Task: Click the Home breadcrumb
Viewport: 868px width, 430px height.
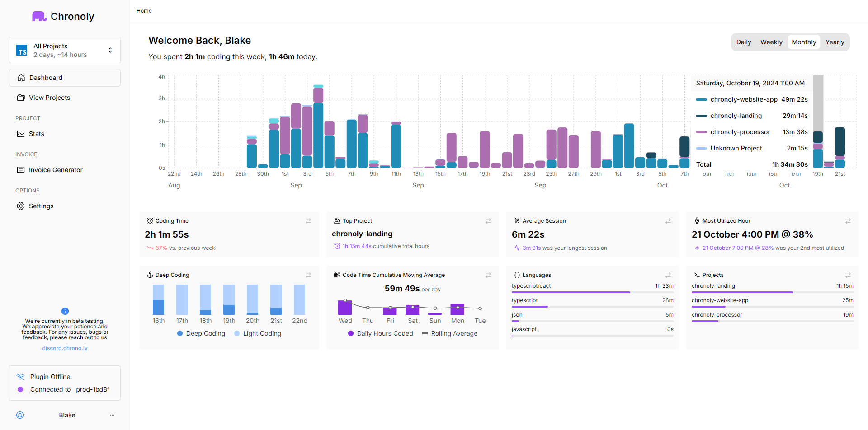Action: pyautogui.click(x=144, y=11)
